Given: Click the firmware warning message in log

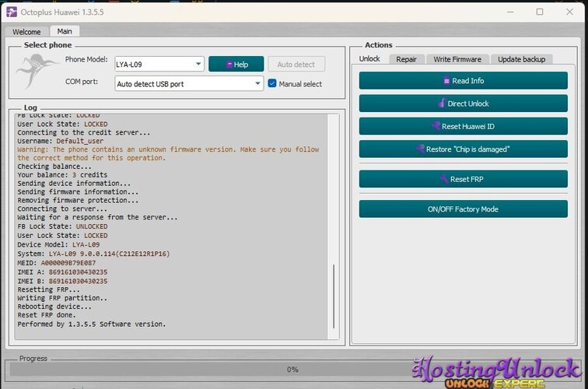Looking at the screenshot, I should pyautogui.click(x=168, y=154).
